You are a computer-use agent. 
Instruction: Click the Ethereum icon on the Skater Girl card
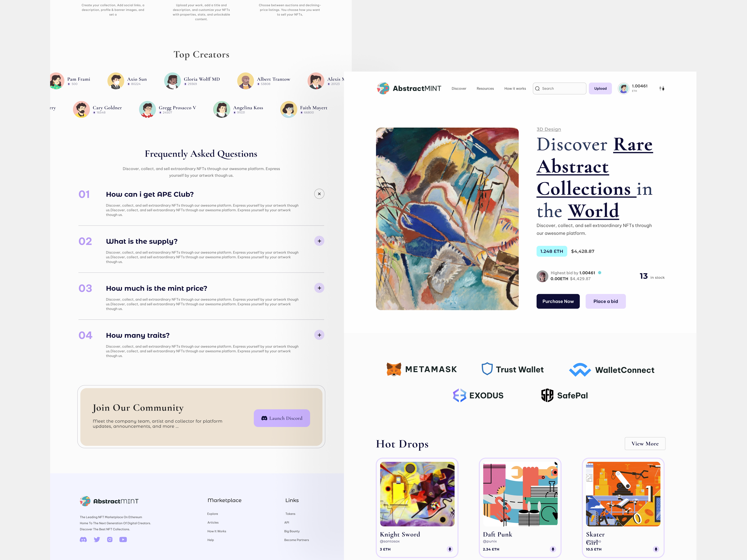(656, 549)
